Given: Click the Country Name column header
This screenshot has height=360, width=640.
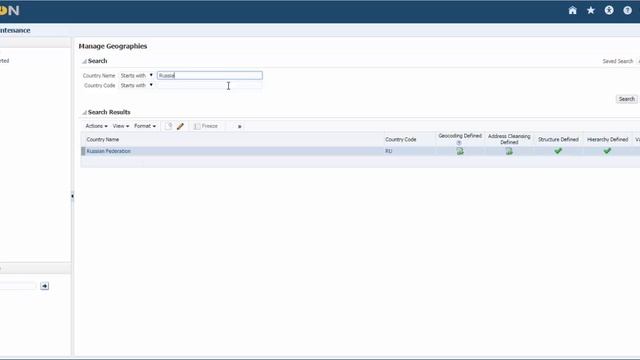Looking at the screenshot, I should 102,140.
